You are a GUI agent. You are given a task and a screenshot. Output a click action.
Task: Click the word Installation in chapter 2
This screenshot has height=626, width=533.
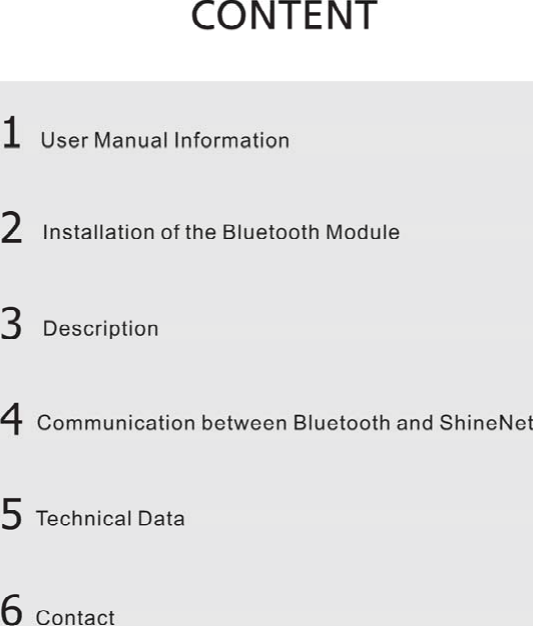[99, 232]
